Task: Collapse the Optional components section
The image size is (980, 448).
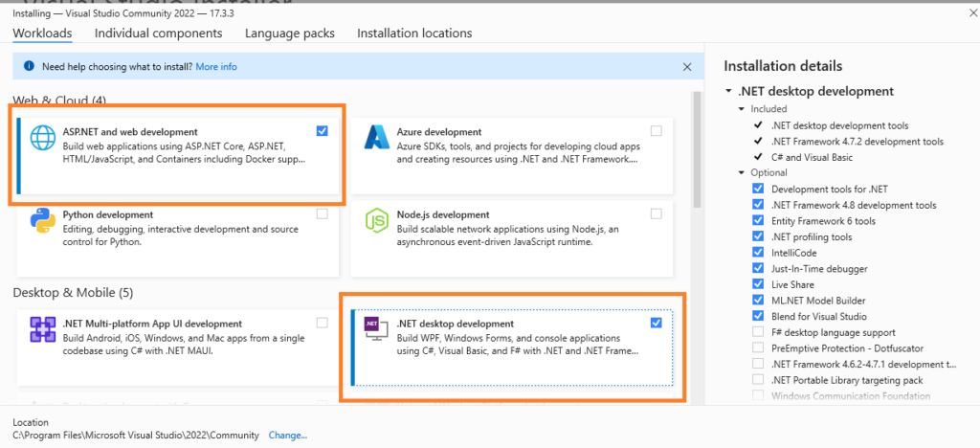Action: click(x=742, y=172)
